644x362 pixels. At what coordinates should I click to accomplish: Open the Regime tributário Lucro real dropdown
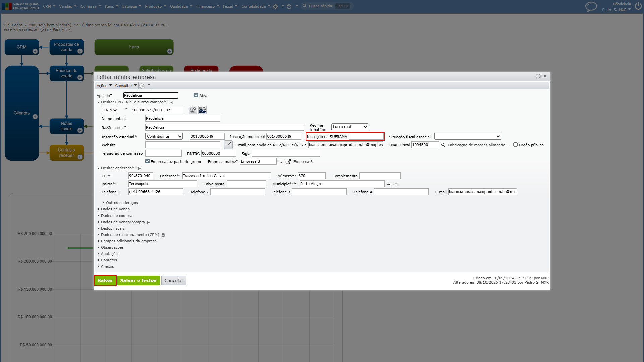click(x=350, y=127)
